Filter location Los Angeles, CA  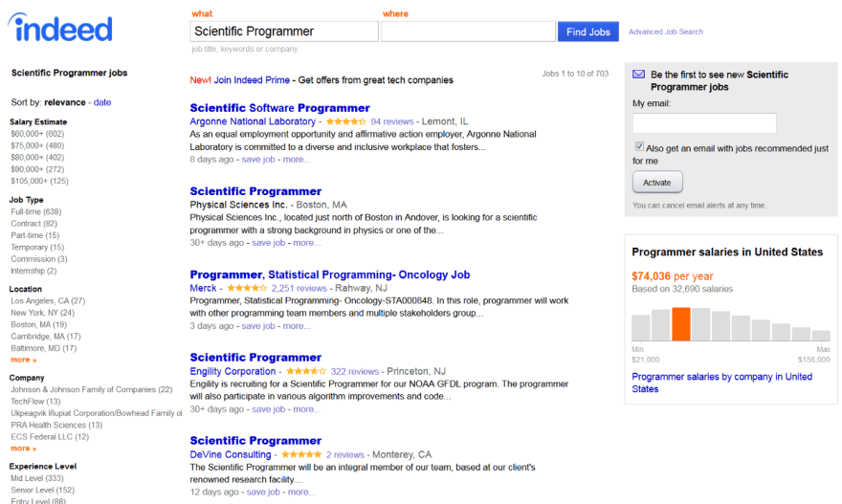[48, 301]
